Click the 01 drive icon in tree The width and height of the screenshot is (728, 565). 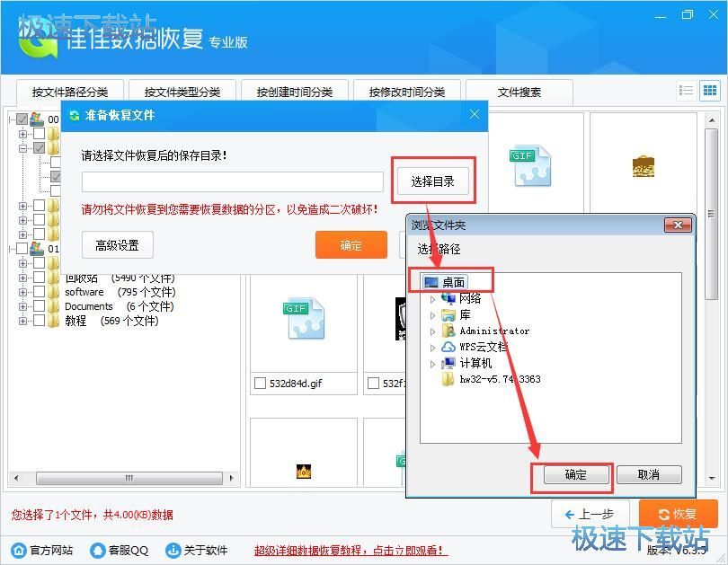tap(37, 248)
